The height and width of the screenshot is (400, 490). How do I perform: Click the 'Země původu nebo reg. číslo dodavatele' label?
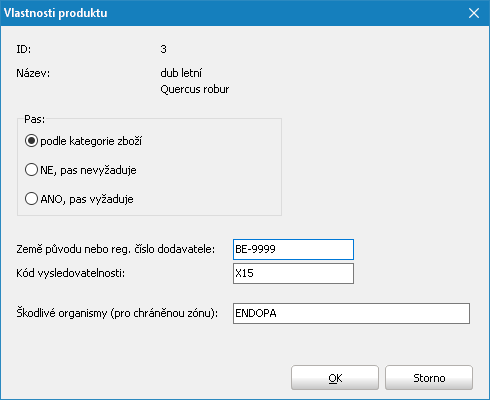(116, 249)
